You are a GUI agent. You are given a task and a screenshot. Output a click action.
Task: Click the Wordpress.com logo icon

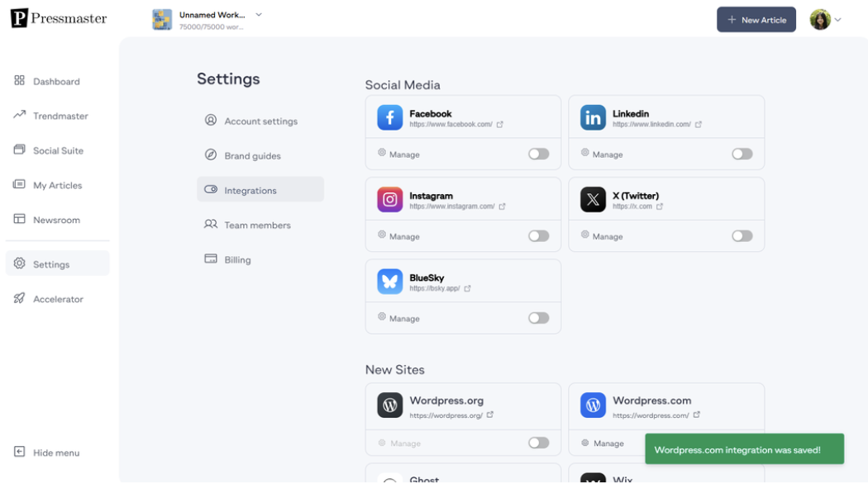point(593,406)
